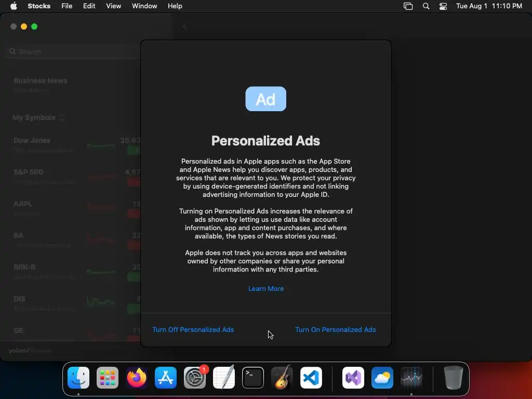The width and height of the screenshot is (532, 399).
Task: Open Visual Studio Code from the Dock
Action: coord(311,378)
